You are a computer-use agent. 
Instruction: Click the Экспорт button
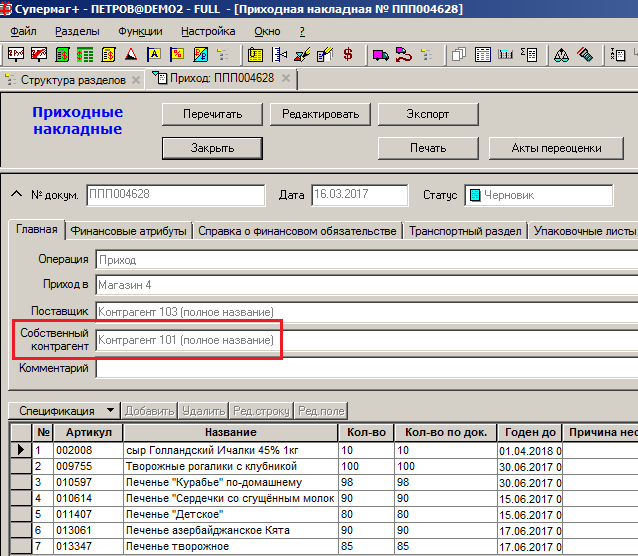click(x=428, y=114)
